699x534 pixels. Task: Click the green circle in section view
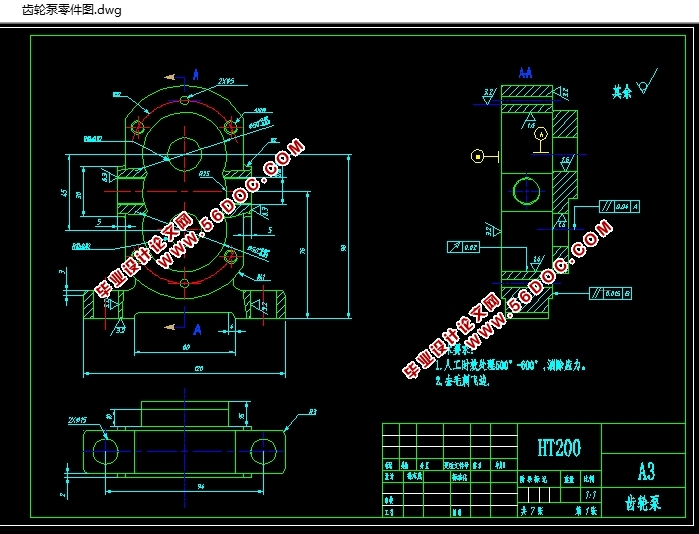(526, 189)
